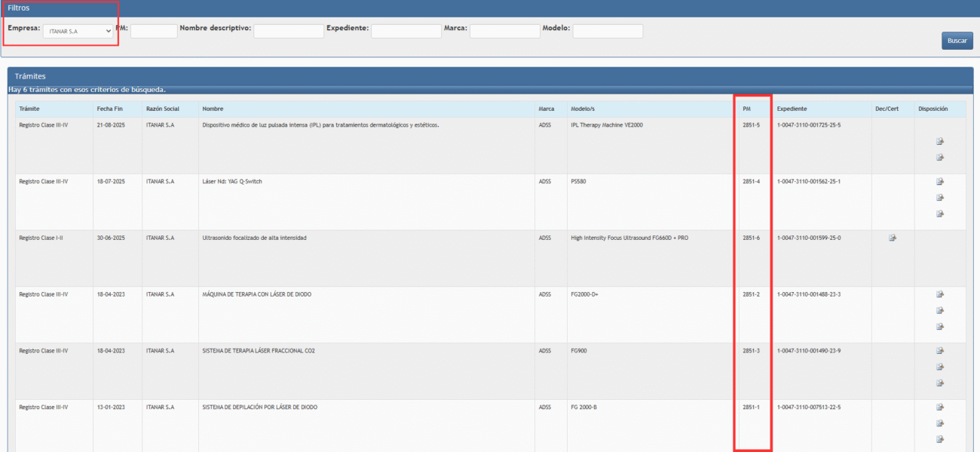The width and height of the screenshot is (980, 452).
Task: Open Dec/Cert document for High Intensity Focus Ultrasound
Action: click(893, 238)
